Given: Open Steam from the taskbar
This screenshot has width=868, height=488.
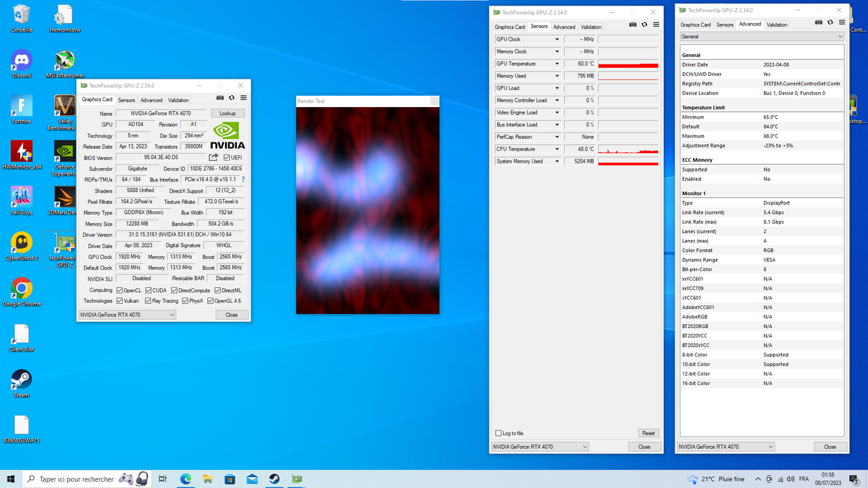Looking at the screenshot, I should pos(275,479).
